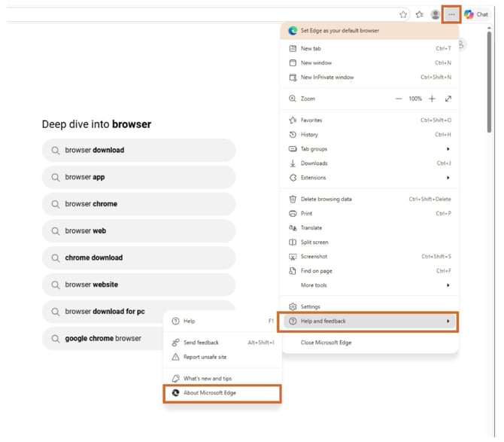Click the Downloads arrow icon
Screen dimensions: 504x442
[293, 163]
